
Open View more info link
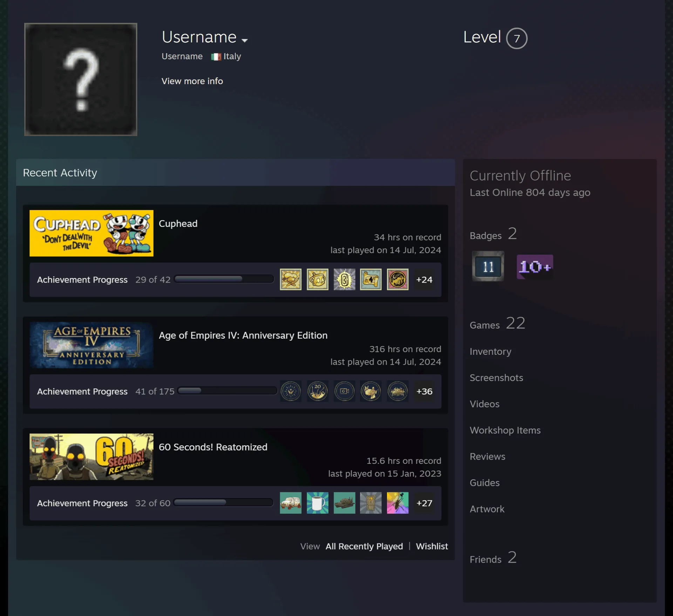192,81
